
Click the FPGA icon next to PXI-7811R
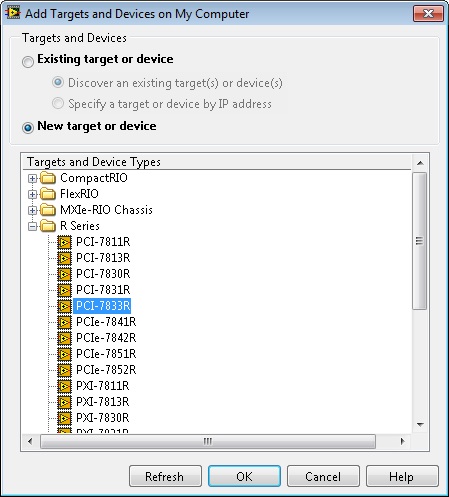(x=64, y=386)
